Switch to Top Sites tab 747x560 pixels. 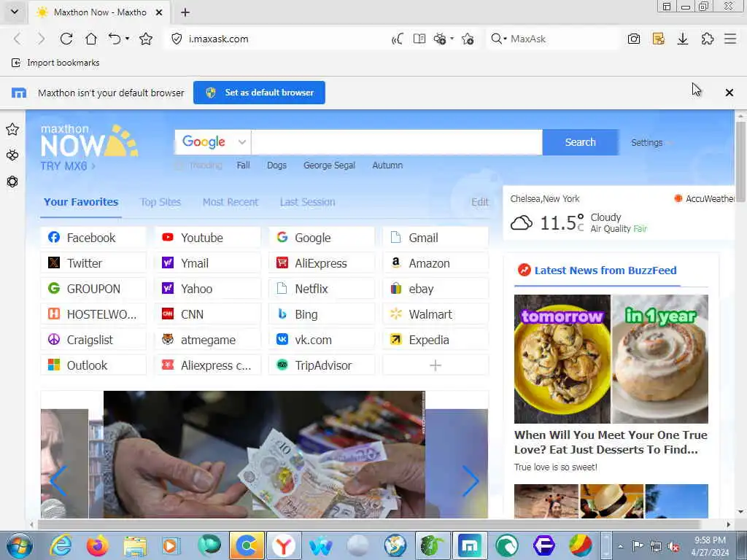pyautogui.click(x=160, y=202)
